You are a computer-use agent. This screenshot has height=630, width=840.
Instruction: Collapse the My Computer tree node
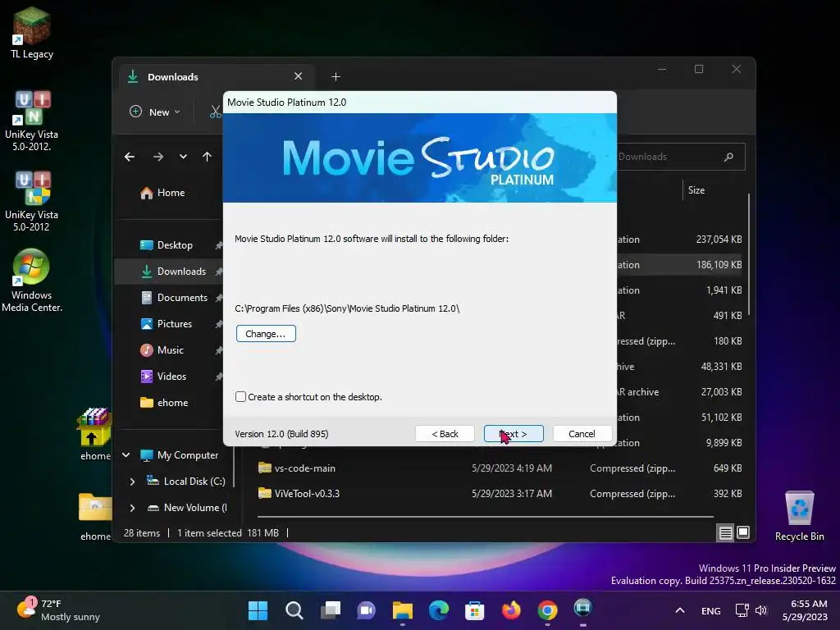click(126, 454)
